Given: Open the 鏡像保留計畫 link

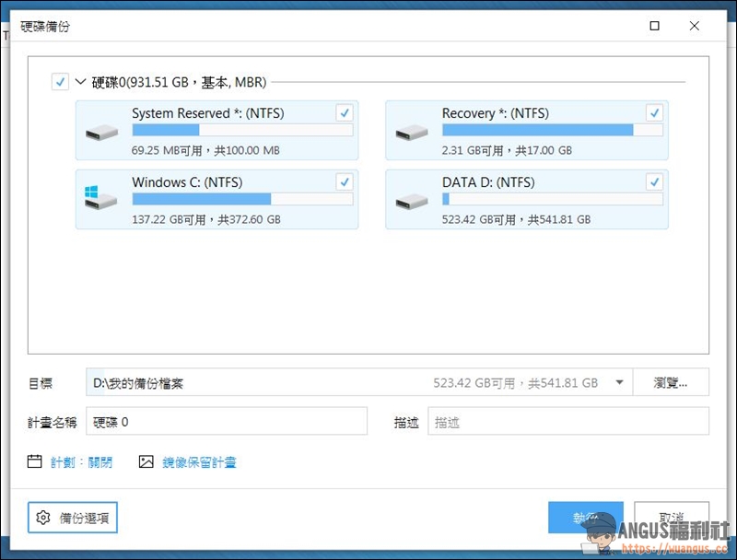Looking at the screenshot, I should click(x=199, y=462).
